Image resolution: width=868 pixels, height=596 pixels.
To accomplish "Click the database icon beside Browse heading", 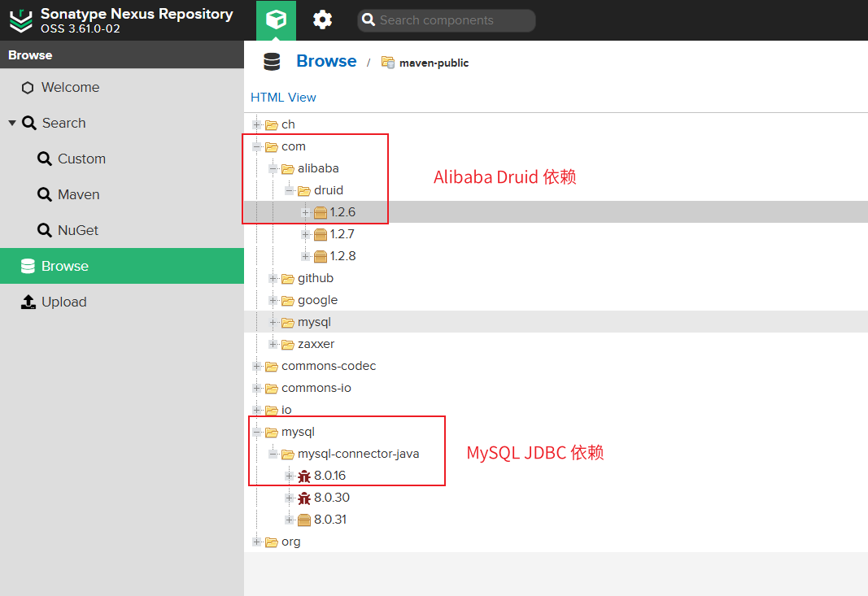I will pos(272,62).
